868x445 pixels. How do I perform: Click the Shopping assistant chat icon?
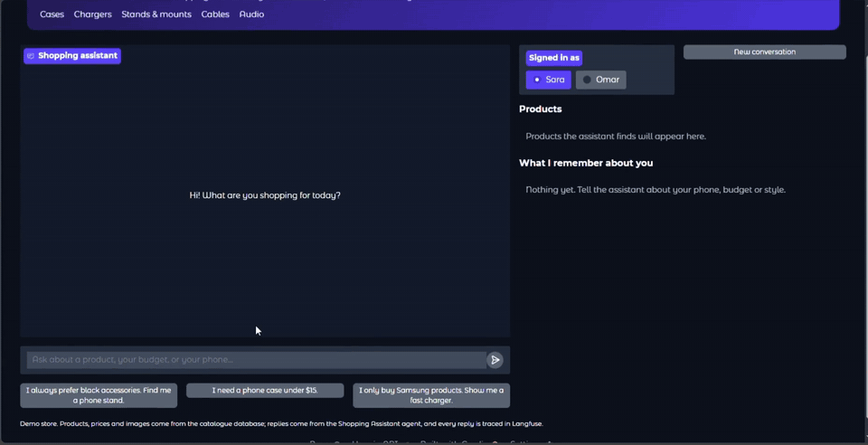[x=31, y=56]
